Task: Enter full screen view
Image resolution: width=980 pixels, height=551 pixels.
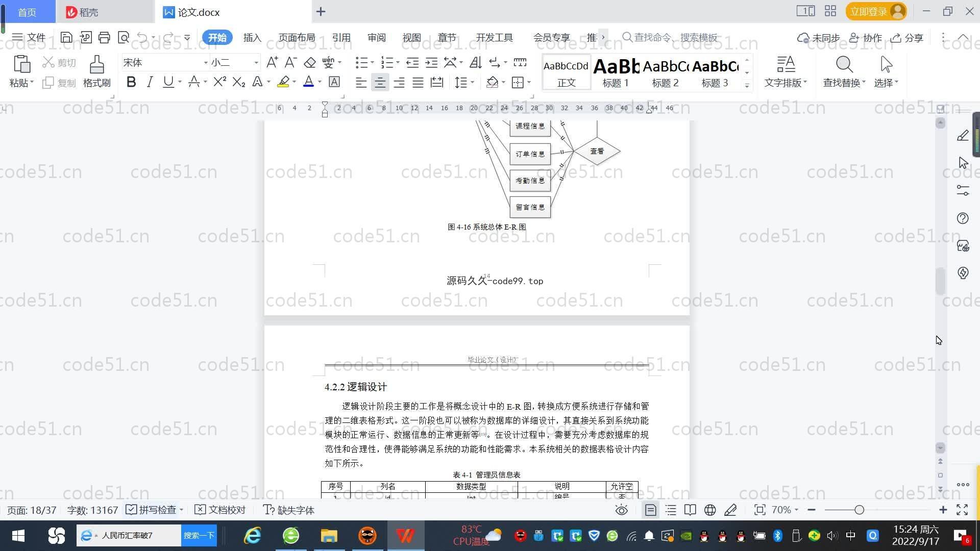Action: tap(962, 510)
